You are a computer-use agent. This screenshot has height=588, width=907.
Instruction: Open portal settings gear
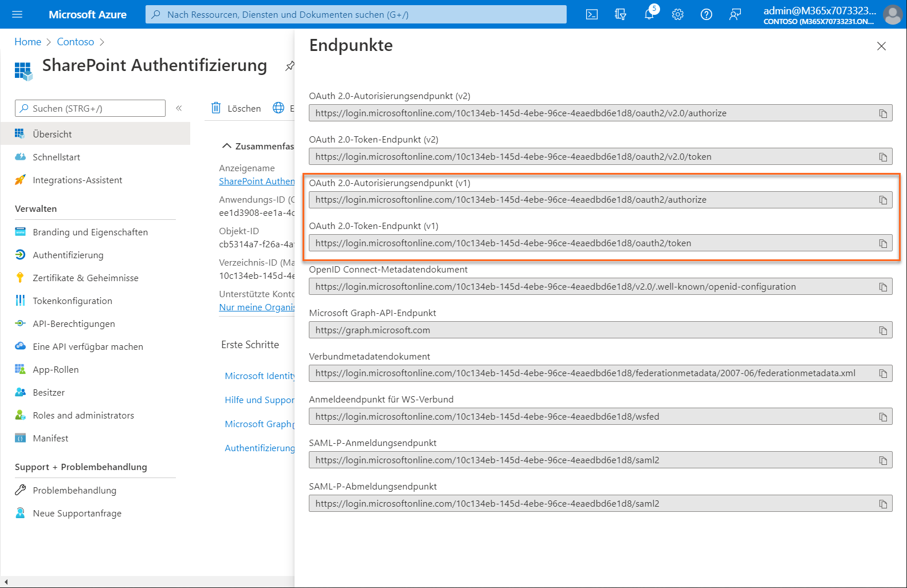coord(678,14)
